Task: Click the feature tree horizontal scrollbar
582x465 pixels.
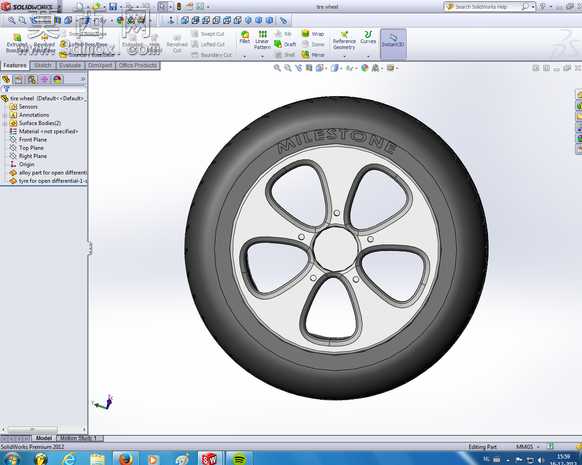Action: pyautogui.click(x=32, y=429)
